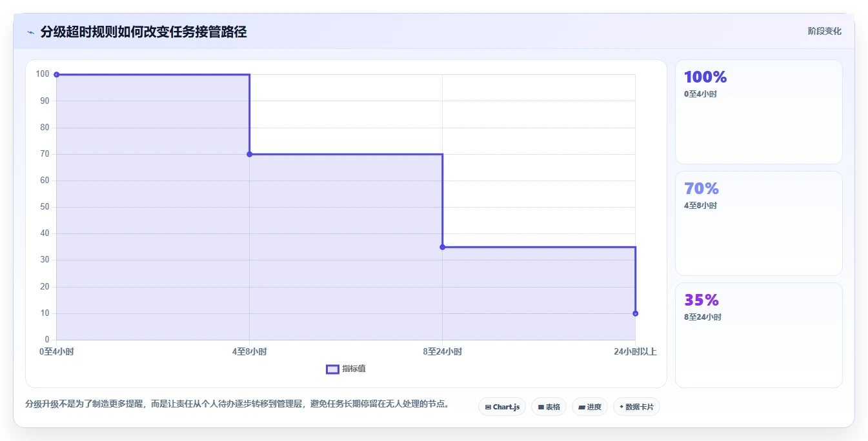Click the 4至8小时 label under 70%
Image resolution: width=868 pixels, height=441 pixels.
(x=700, y=206)
